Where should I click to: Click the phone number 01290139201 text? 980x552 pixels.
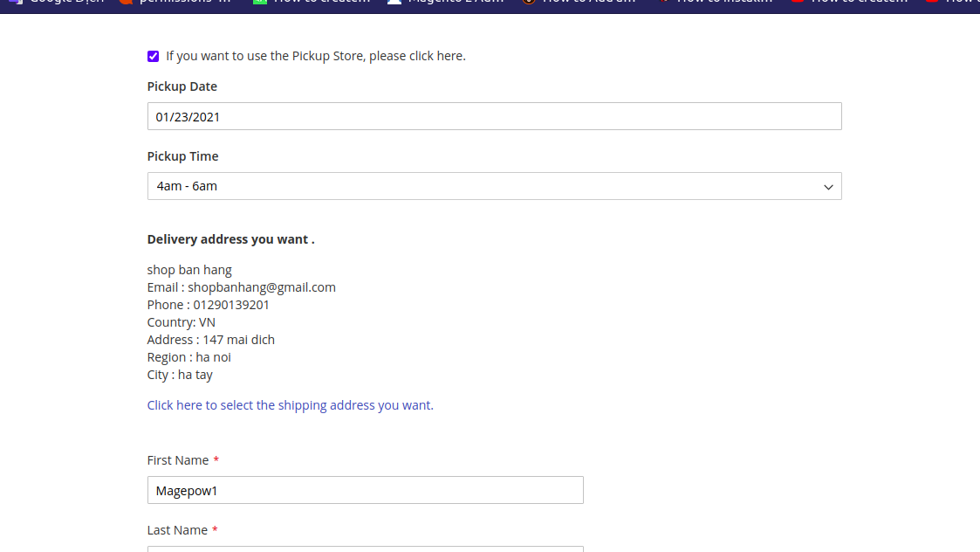click(231, 305)
